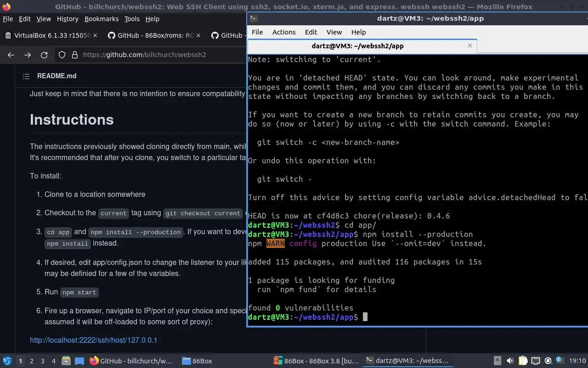Open terminal window icon menu
This screenshot has height=368, width=588.
click(x=253, y=18)
